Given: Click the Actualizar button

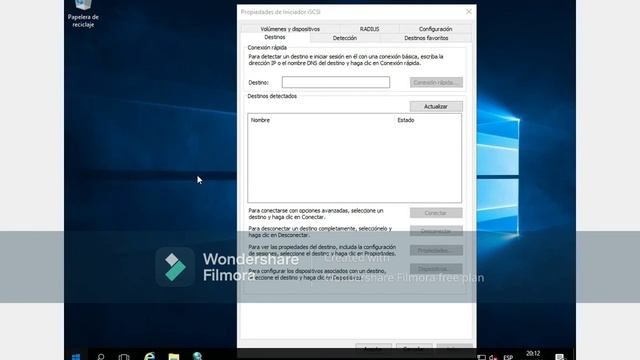Looking at the screenshot, I should click(436, 107).
